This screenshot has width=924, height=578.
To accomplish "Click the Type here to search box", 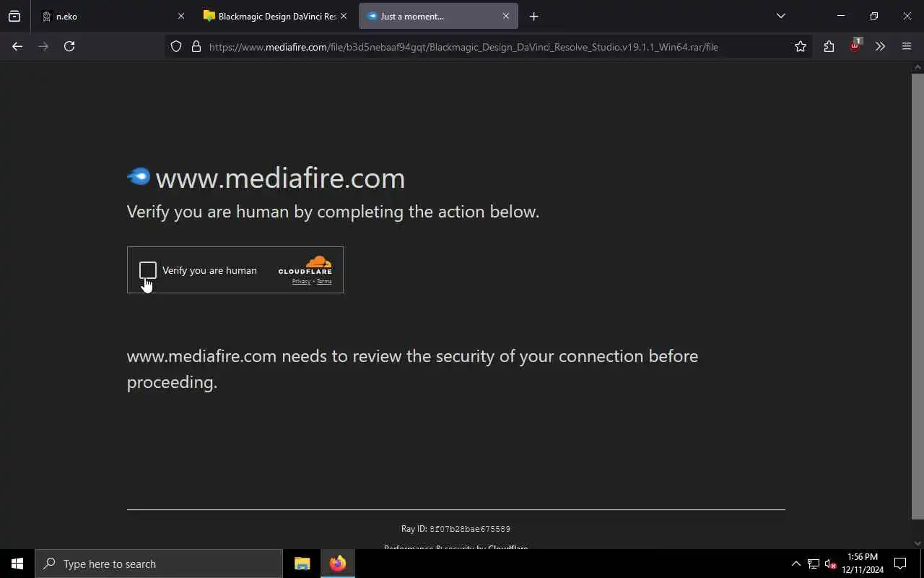I will (x=159, y=564).
